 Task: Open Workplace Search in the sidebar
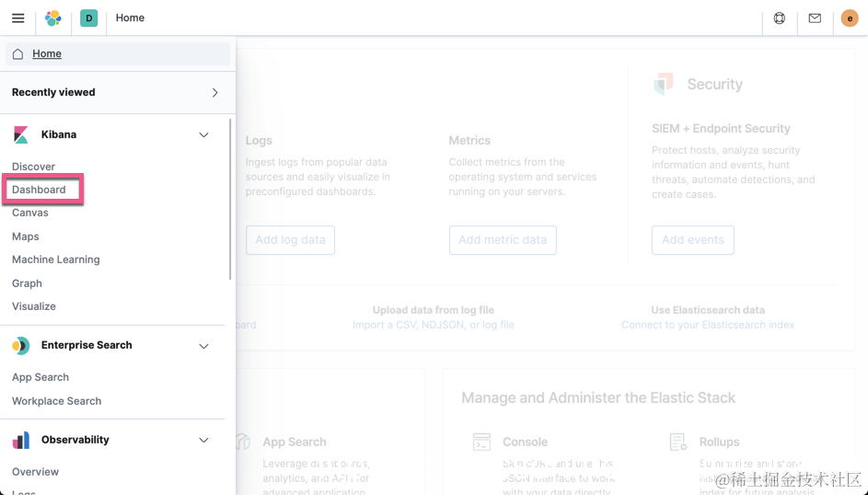click(56, 401)
